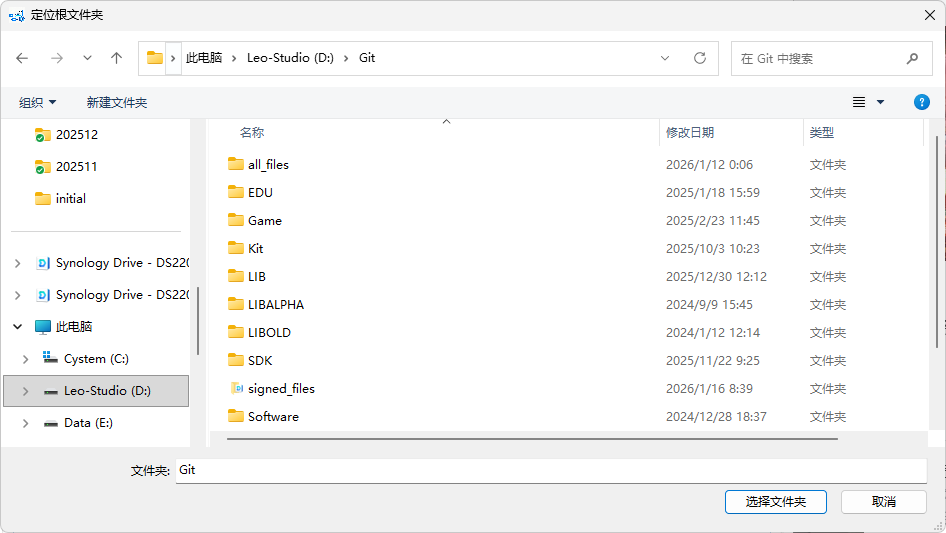This screenshot has height=533, width=946.
Task: Sort by 修改日期 column header
Action: click(x=690, y=132)
